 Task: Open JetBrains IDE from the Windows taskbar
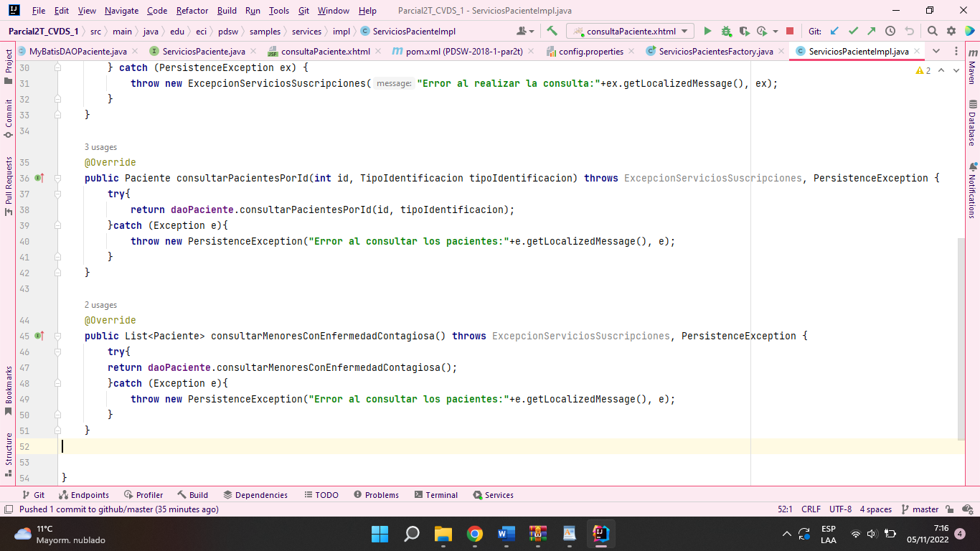(600, 534)
